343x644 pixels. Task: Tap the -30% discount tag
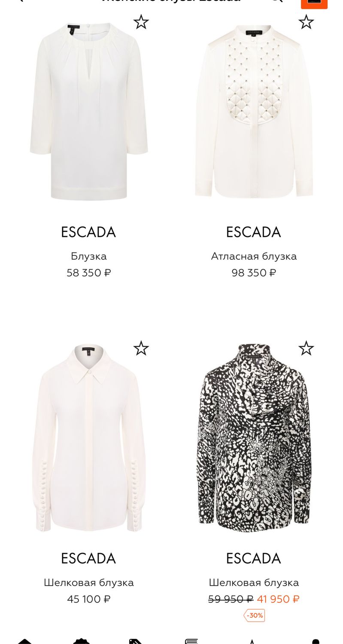[255, 615]
